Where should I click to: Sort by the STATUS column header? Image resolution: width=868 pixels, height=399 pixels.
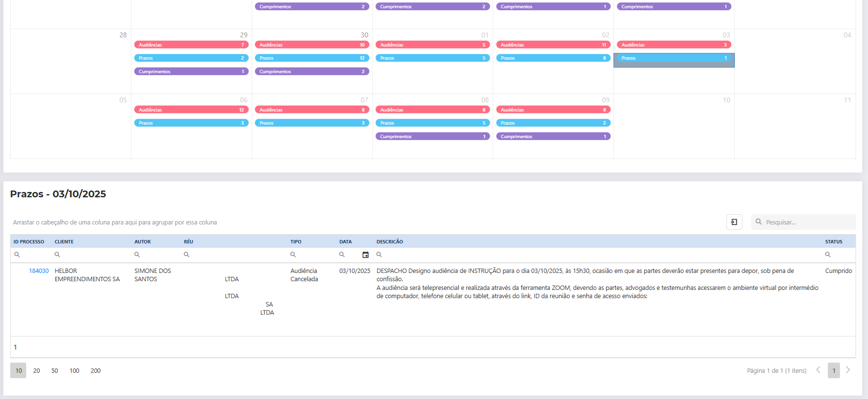834,241
